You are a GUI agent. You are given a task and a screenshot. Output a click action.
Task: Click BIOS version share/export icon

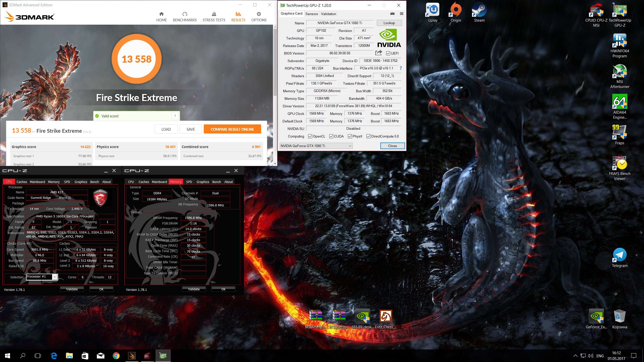click(x=378, y=53)
